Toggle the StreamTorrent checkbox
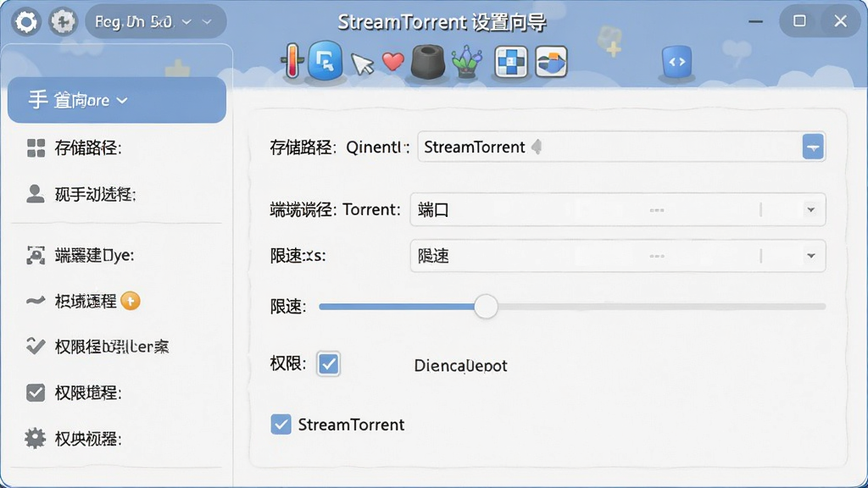The width and height of the screenshot is (868, 488). click(x=281, y=424)
